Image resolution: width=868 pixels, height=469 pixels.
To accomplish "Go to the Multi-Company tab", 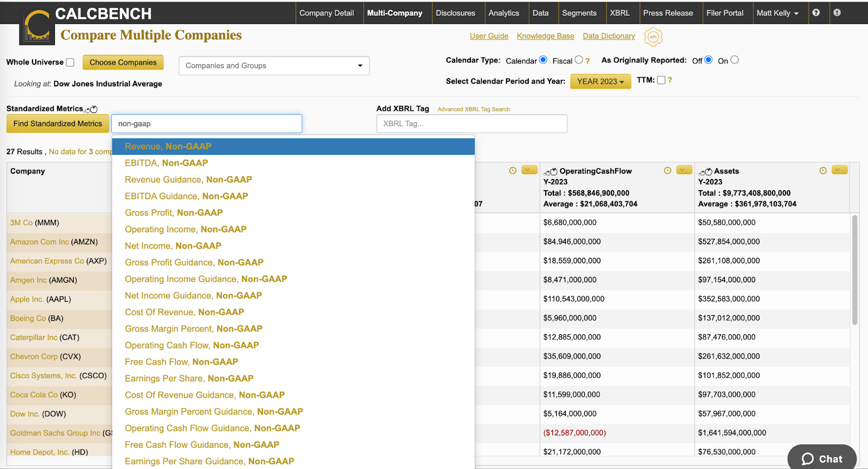I will pyautogui.click(x=394, y=13).
